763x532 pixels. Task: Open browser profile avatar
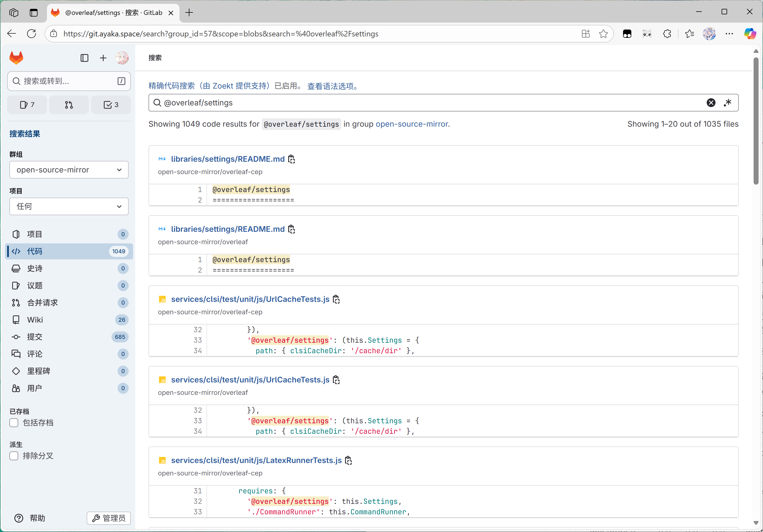coord(709,34)
